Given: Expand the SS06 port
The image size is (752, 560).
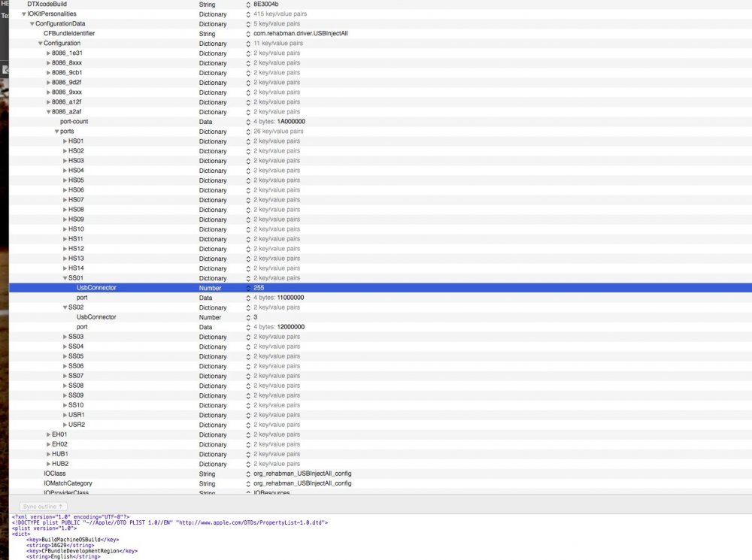Looking at the screenshot, I should click(x=65, y=366).
